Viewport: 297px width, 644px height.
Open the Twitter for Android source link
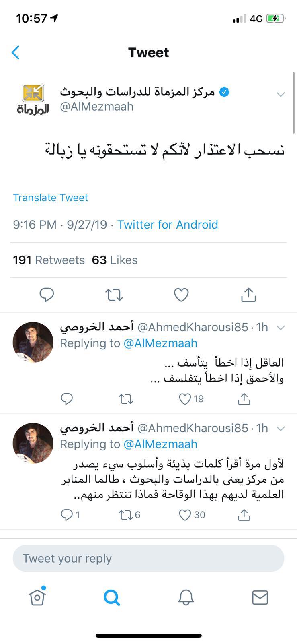(168, 225)
